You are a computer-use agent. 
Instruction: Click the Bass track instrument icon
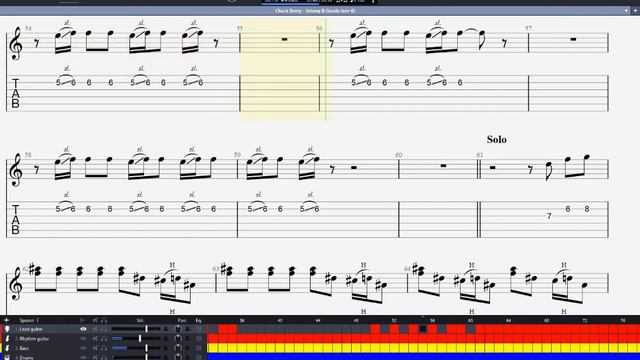(x=7, y=348)
